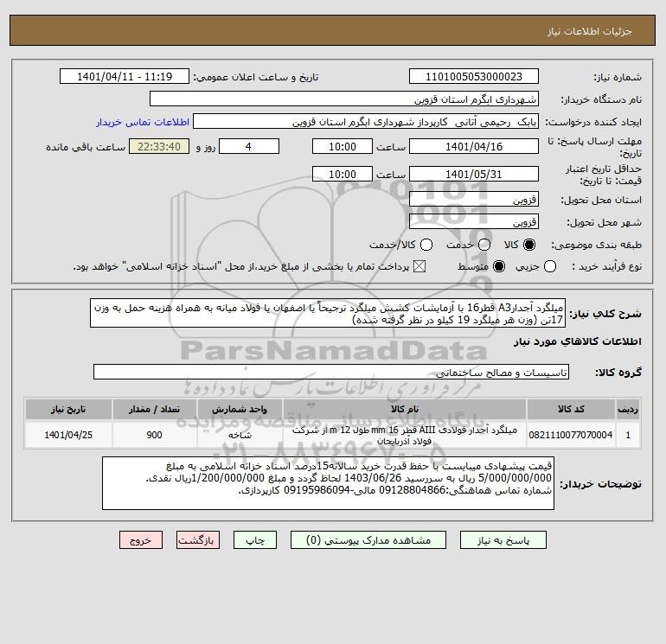Click the کد کالا column header
Screen dimensions: 666x644
(x=571, y=409)
